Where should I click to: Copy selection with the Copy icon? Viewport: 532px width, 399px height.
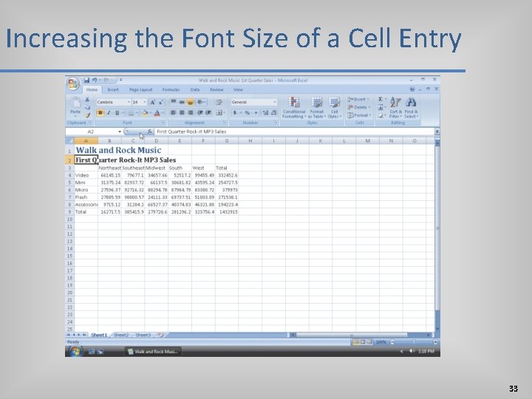point(87,107)
